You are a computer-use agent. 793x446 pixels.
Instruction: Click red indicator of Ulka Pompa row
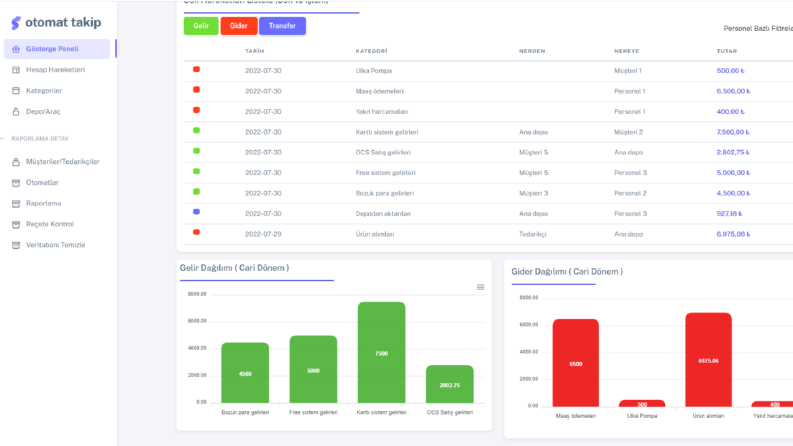(x=196, y=69)
